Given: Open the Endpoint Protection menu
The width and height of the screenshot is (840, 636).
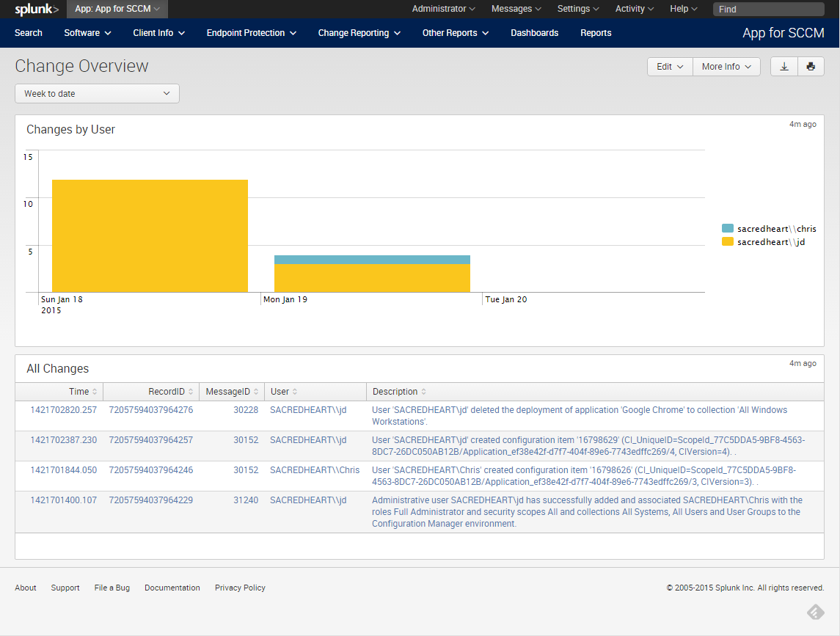Looking at the screenshot, I should tap(251, 33).
